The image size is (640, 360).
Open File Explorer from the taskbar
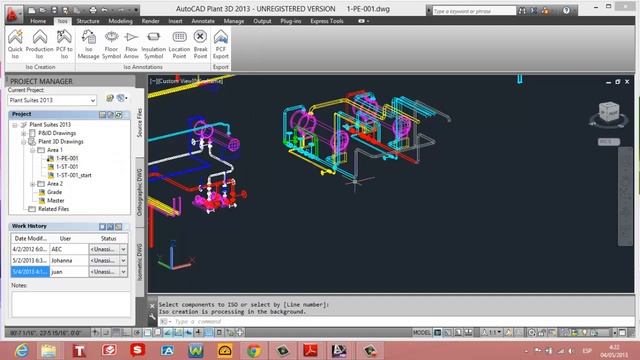point(49,350)
